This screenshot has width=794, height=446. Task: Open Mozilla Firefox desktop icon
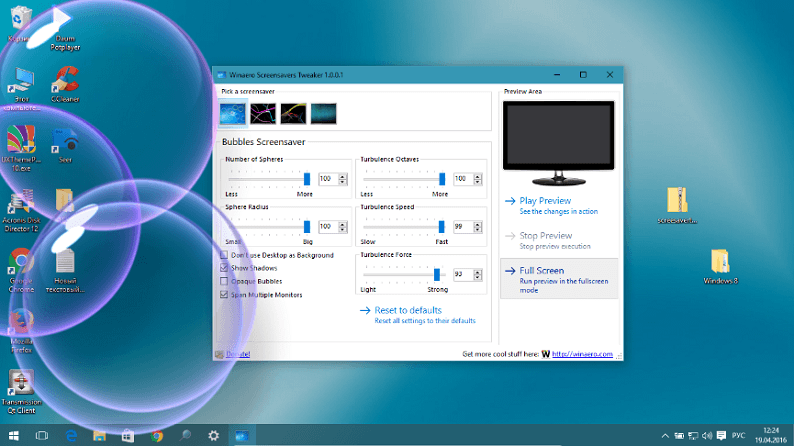[x=21, y=332]
